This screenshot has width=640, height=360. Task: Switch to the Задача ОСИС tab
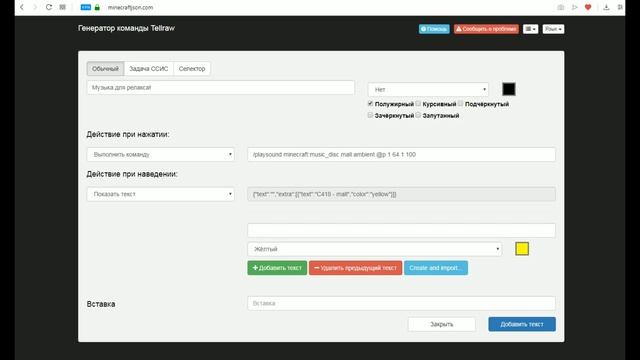pyautogui.click(x=149, y=69)
